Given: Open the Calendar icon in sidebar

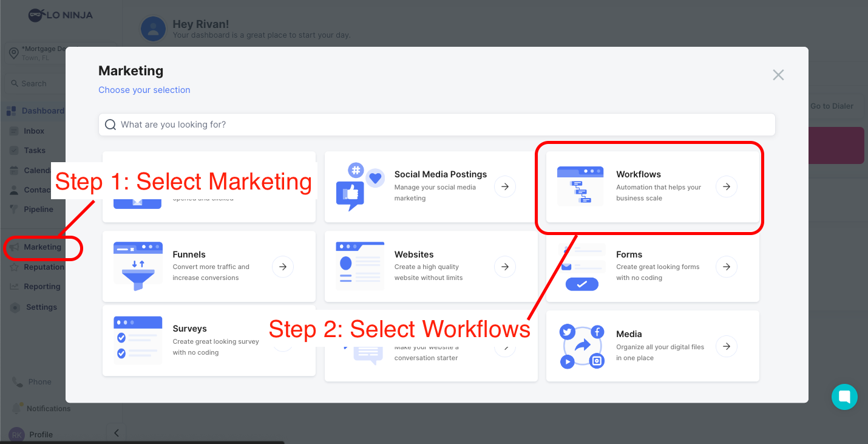Looking at the screenshot, I should coord(14,171).
